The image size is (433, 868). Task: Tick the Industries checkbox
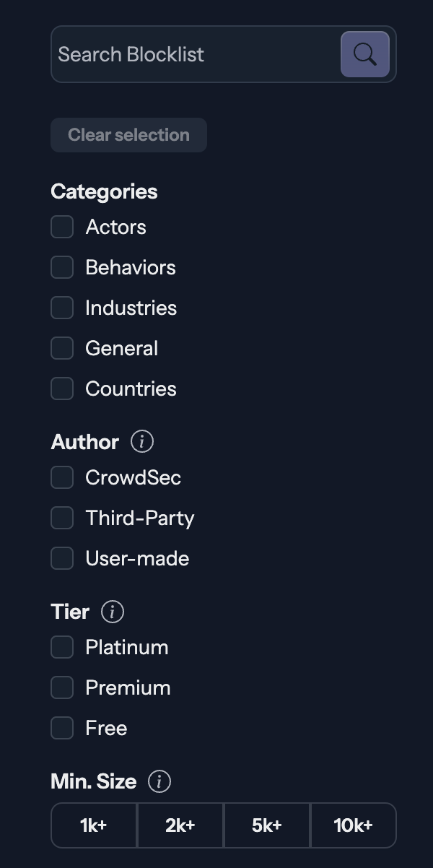[62, 308]
